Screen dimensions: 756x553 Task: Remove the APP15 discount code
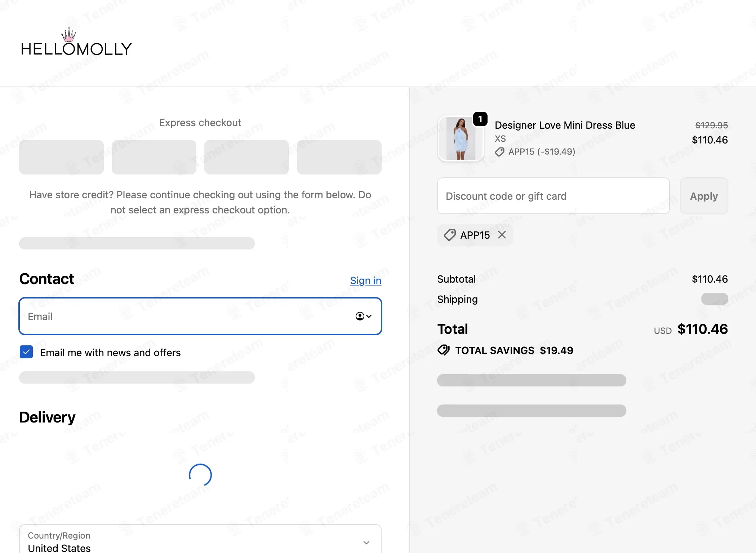pyautogui.click(x=502, y=235)
